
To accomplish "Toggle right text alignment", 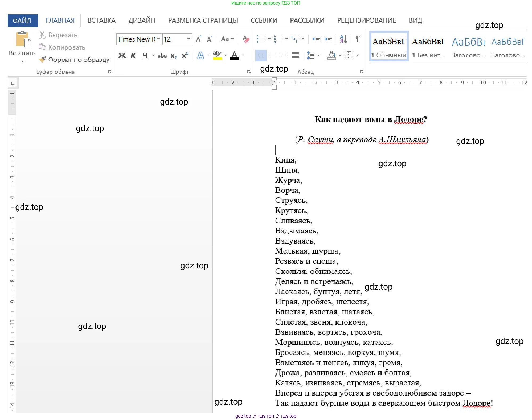I will (x=284, y=55).
